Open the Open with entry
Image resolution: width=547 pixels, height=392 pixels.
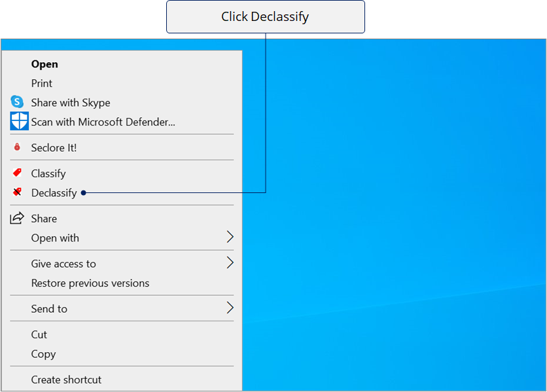(122, 238)
